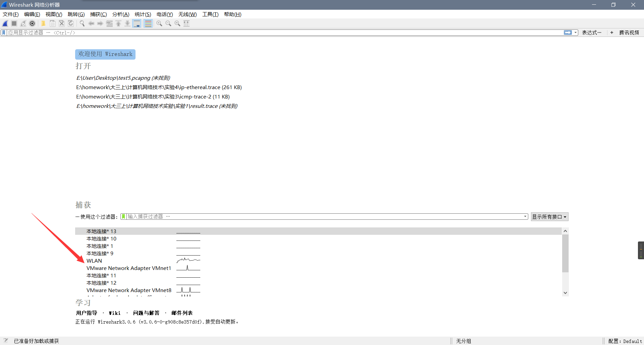
Task: Open the 表达式 expression builder
Action: 592,32
